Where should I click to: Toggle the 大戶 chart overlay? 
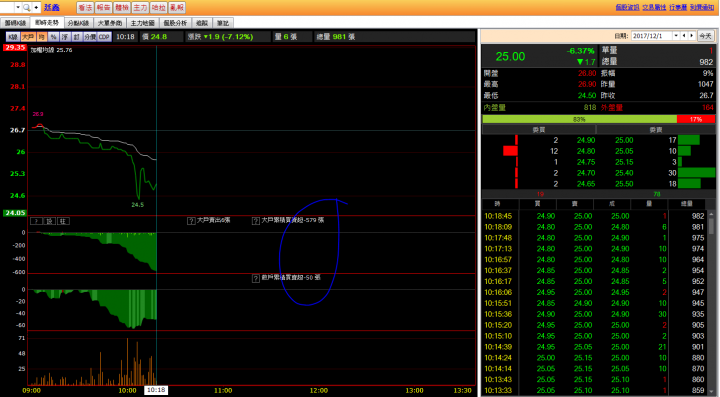28,37
